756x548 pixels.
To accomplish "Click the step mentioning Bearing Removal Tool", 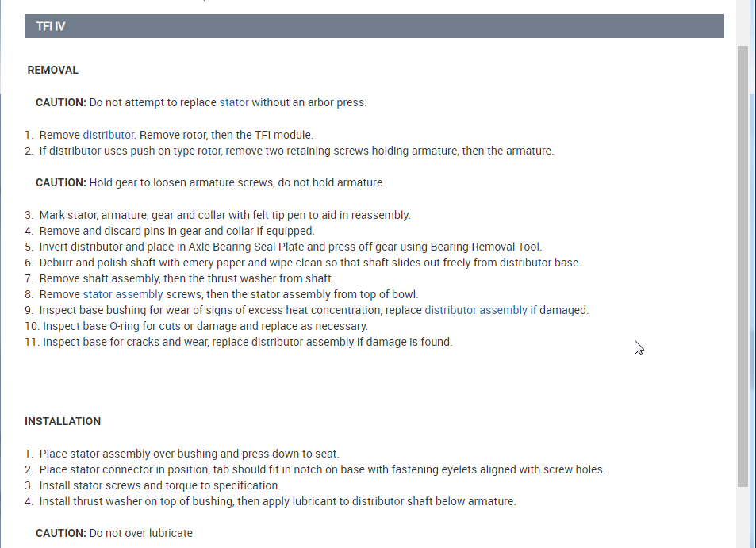I will pos(290,247).
